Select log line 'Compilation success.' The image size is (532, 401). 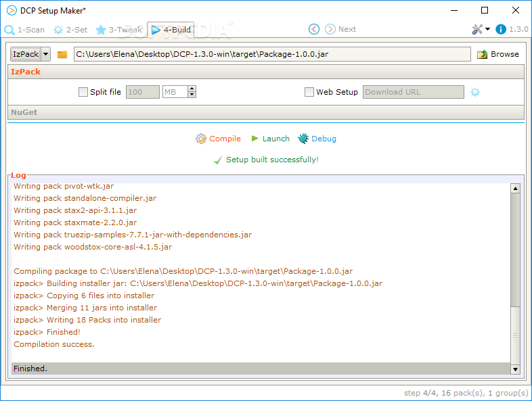[54, 344]
